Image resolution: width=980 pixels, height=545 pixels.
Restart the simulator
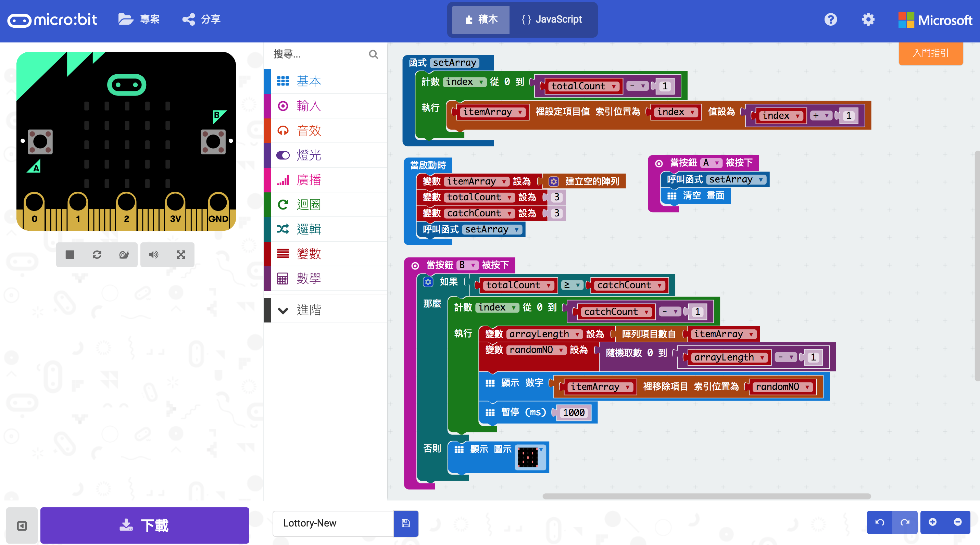pos(97,254)
